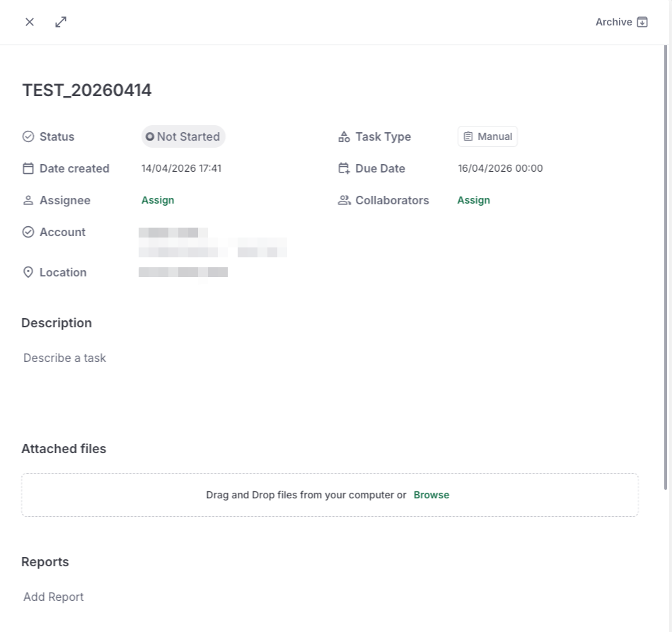This screenshot has height=632, width=672.
Task: Click the Collaborators people icon
Action: (x=344, y=200)
